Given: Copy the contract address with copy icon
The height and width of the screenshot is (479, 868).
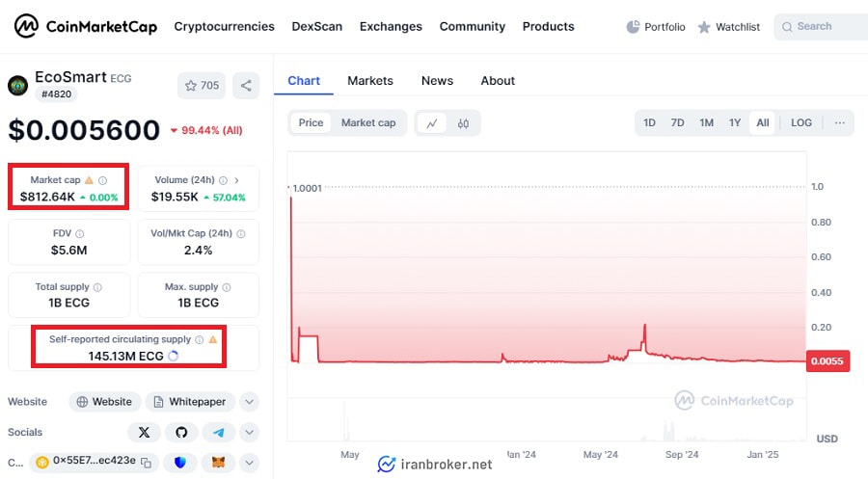Looking at the screenshot, I should click(147, 463).
